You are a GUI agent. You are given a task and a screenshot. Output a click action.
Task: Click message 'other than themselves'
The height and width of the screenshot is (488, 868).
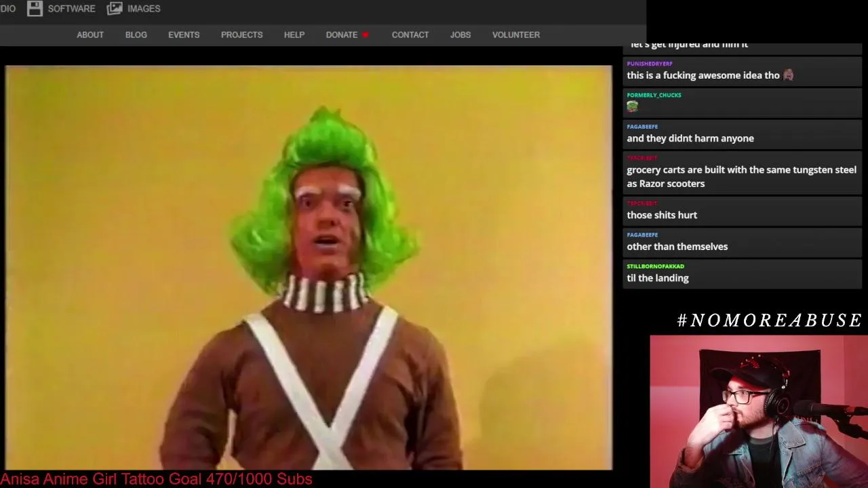coord(677,247)
